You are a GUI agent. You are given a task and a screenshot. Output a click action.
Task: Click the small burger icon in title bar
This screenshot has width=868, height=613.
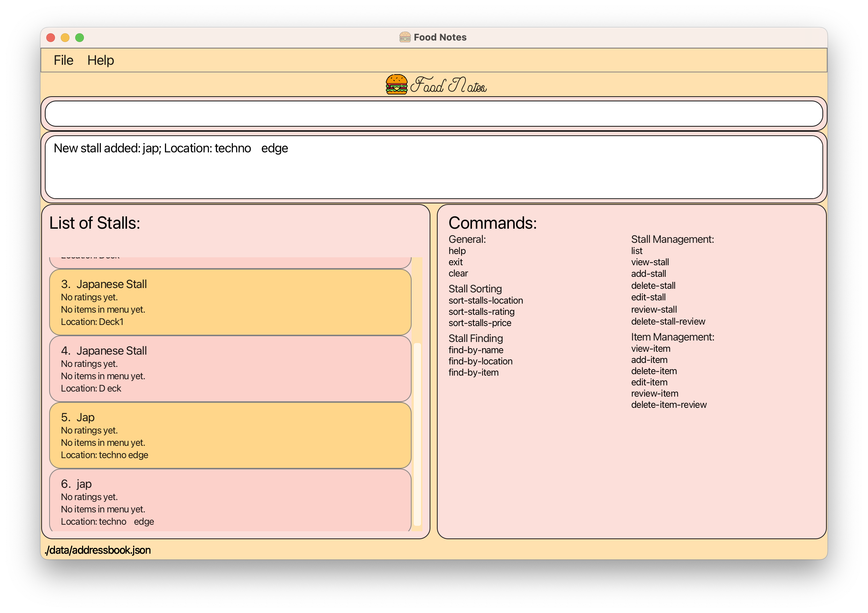404,37
